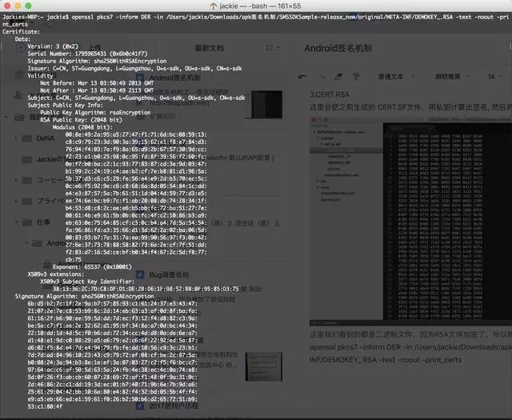Click the 'Exponent: 65537 (0x10001)' terminal line

pyautogui.click(x=92, y=267)
